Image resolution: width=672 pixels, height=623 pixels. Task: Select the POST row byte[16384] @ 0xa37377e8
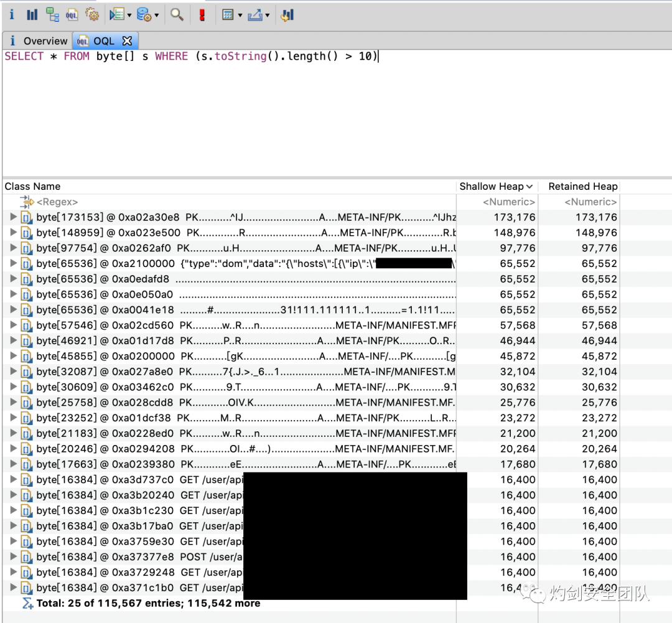[311, 557]
